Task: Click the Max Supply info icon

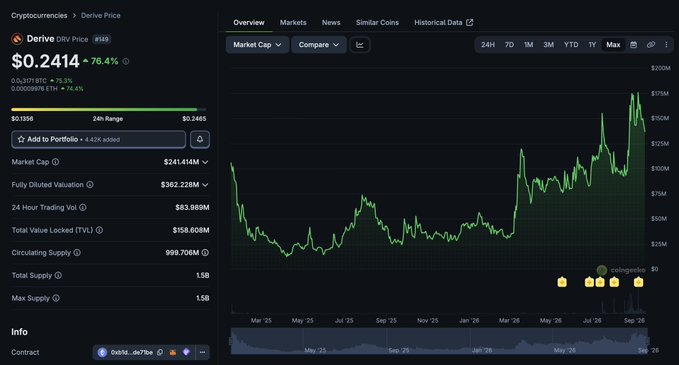Action: [x=56, y=298]
